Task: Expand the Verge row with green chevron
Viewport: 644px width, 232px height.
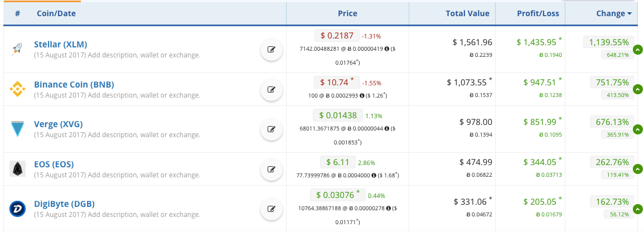Action: pos(637,129)
